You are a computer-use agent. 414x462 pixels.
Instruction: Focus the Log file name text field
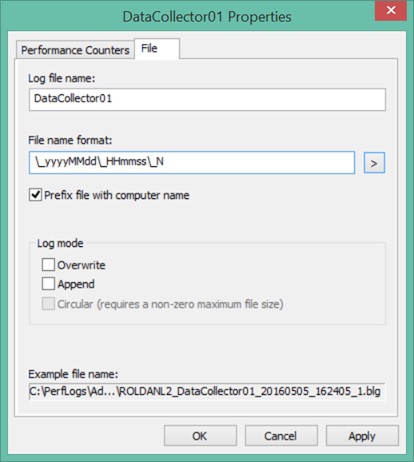[x=207, y=99]
